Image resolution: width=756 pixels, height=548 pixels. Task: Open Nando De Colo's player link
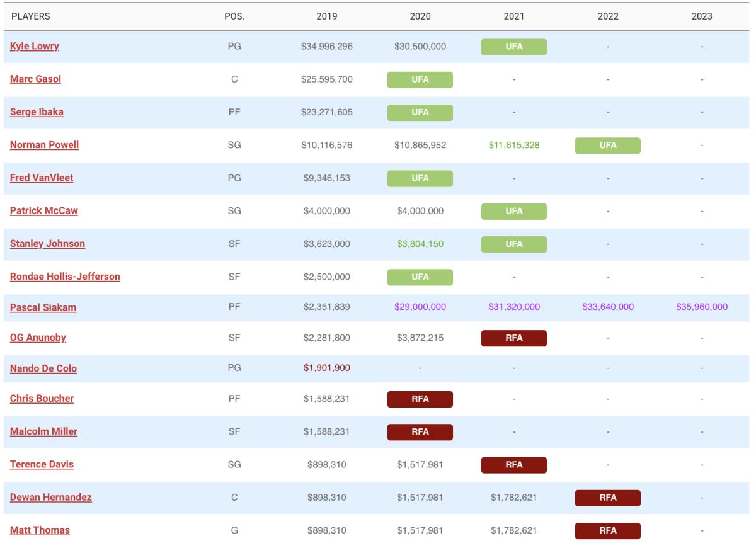(x=43, y=368)
